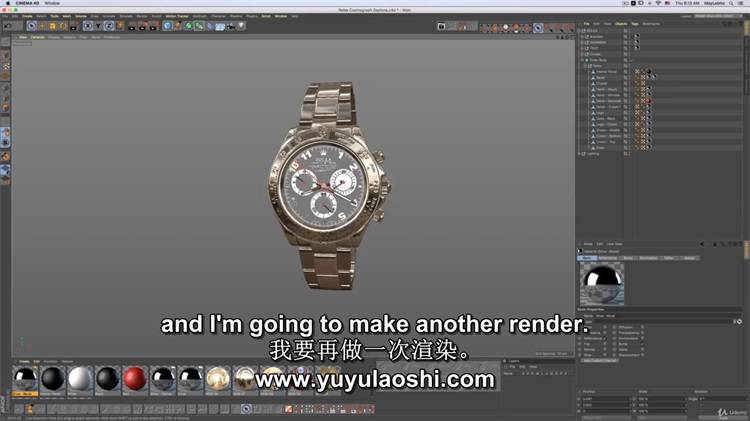Select the Live Selection tool

pos(32,26)
